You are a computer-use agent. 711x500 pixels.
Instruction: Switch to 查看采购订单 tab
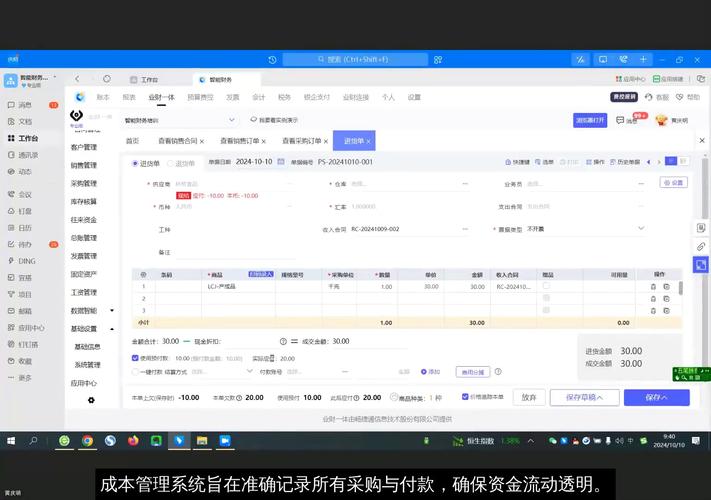[302, 141]
